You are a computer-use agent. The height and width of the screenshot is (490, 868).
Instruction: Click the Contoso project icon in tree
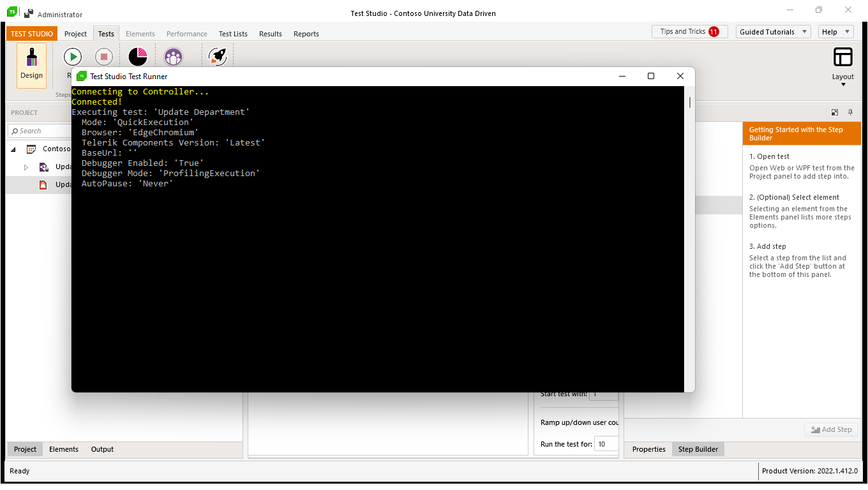pyautogui.click(x=31, y=149)
